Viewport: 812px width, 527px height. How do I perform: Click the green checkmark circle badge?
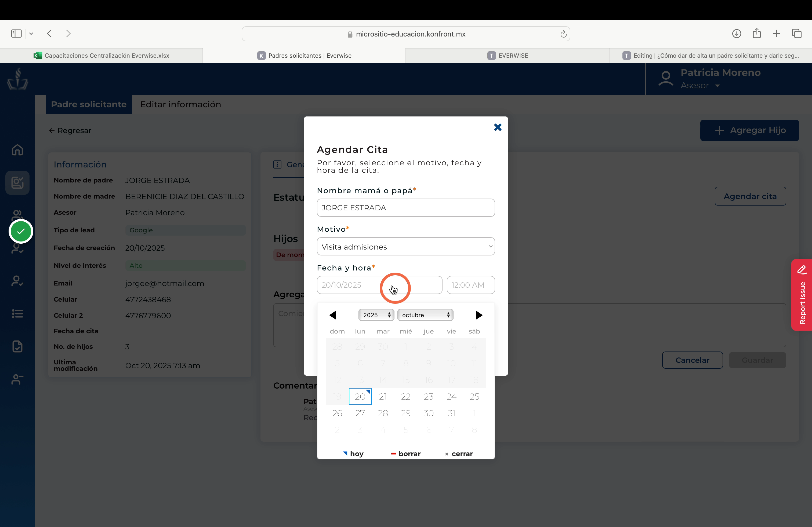click(x=21, y=231)
